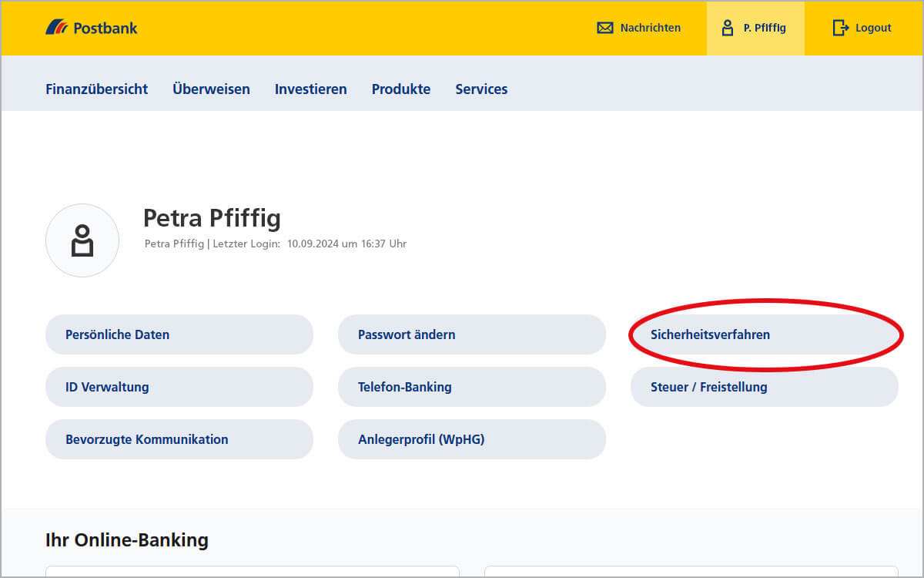The image size is (924, 578).
Task: Open the Finanzübersicht menu
Action: click(x=96, y=89)
